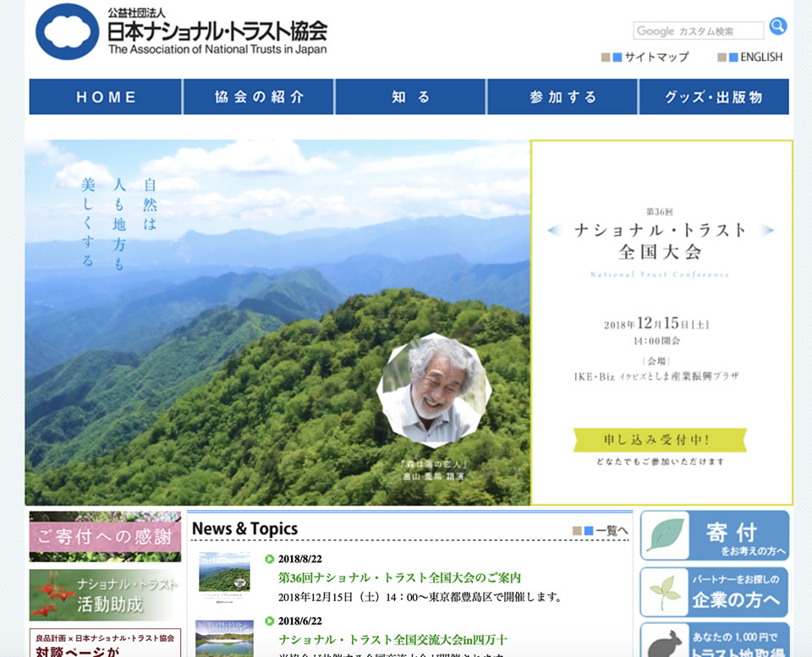The width and height of the screenshot is (812, 657).
Task: Click the leaf icon on 寄付 banner
Action: (665, 534)
